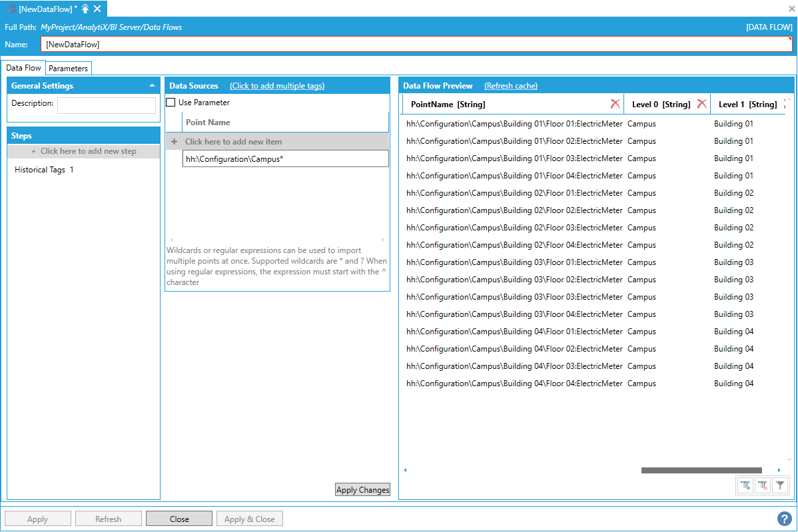The height and width of the screenshot is (532, 798).
Task: Click the Description input field
Action: (107, 105)
